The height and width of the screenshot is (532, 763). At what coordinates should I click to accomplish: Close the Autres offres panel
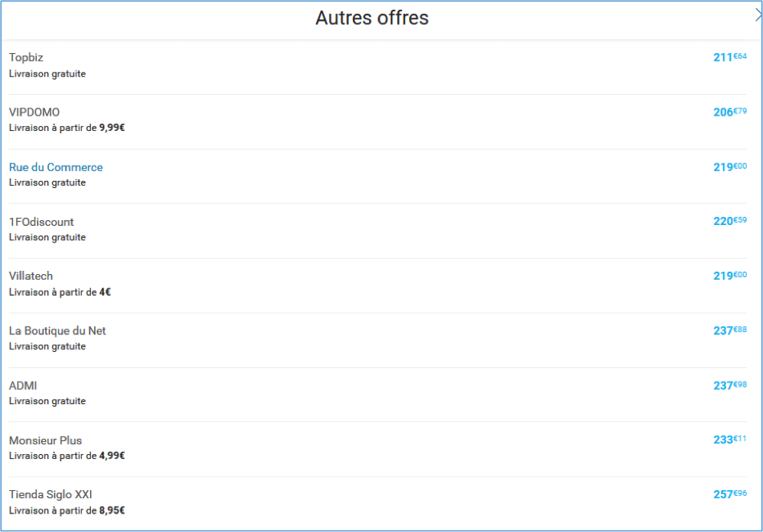coord(758,15)
